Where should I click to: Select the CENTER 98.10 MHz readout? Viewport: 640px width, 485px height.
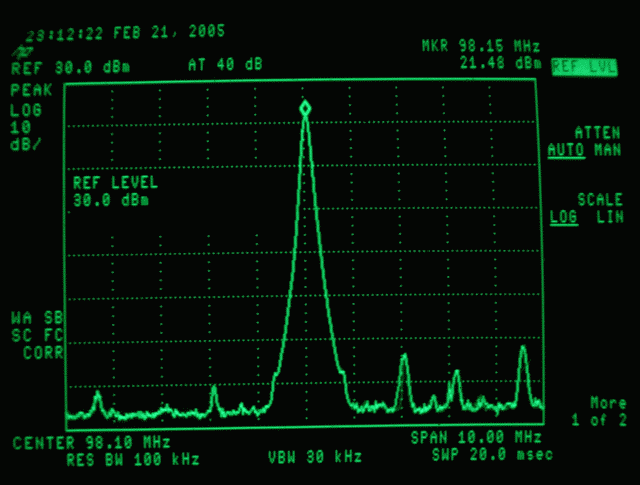pos(91,442)
